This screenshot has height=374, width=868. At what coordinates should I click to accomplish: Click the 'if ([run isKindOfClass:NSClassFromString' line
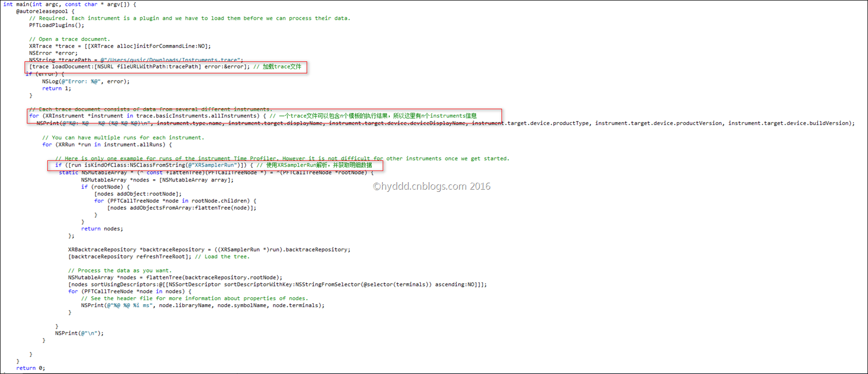[214, 165]
